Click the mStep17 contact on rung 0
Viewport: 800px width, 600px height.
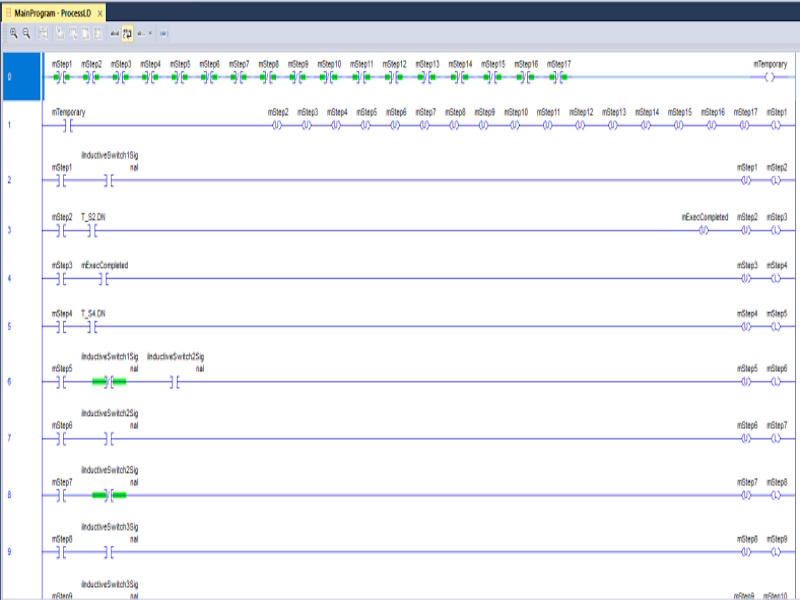click(x=559, y=76)
